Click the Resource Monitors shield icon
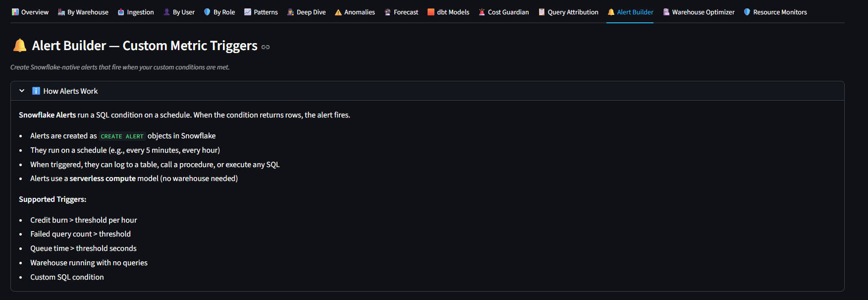The height and width of the screenshot is (300, 868). 747,12
